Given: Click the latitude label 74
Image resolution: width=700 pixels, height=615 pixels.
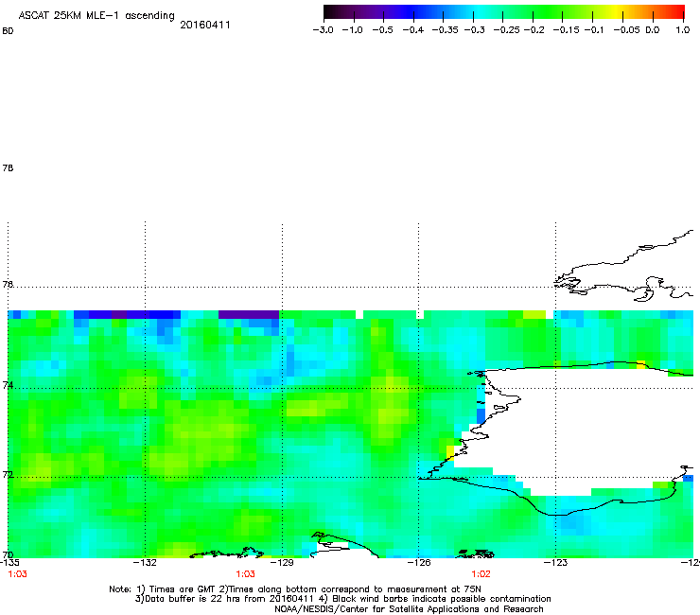Looking at the screenshot, I should coord(8,385).
